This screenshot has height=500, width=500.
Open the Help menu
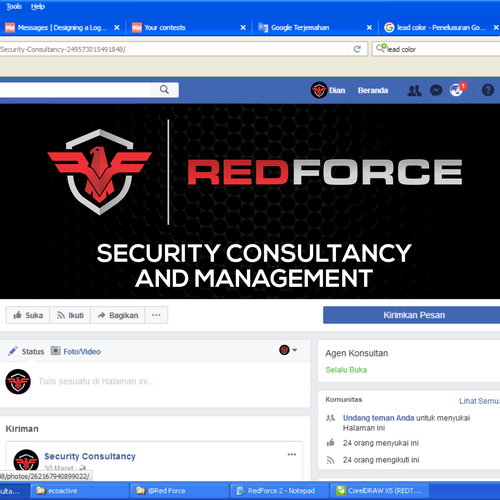[38, 6]
